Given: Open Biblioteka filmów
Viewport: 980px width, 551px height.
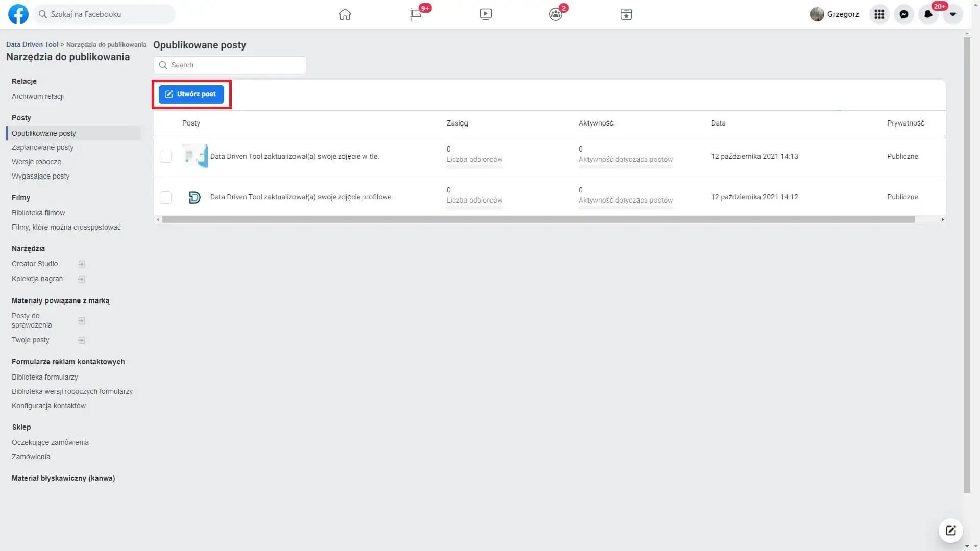Looking at the screenshot, I should pyautogui.click(x=38, y=213).
